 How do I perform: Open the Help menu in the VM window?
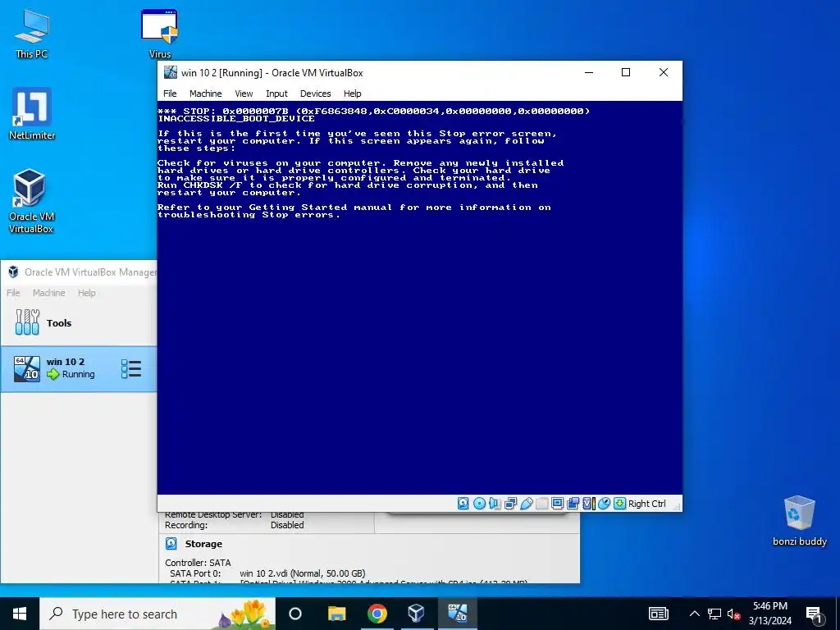point(352,94)
